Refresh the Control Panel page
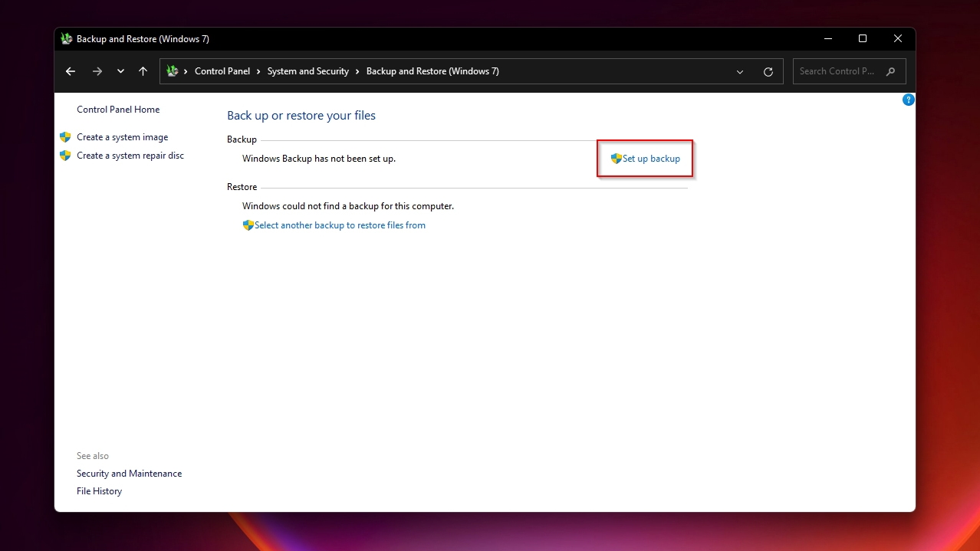 (768, 71)
